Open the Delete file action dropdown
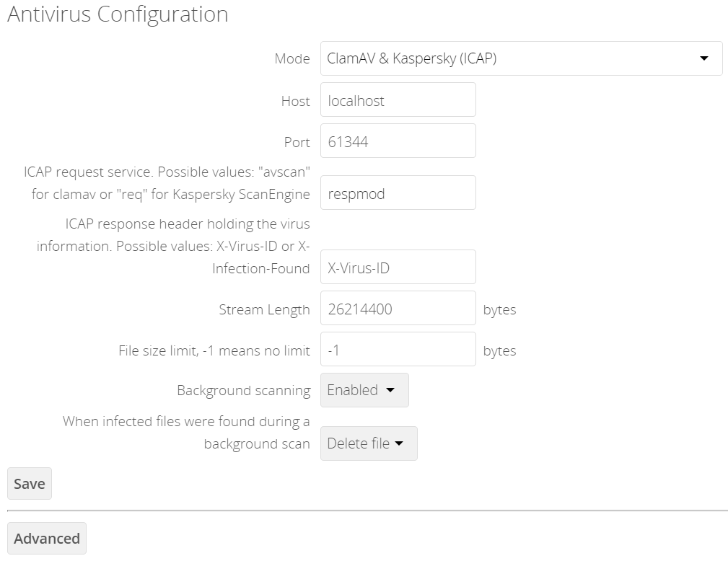 [x=368, y=443]
